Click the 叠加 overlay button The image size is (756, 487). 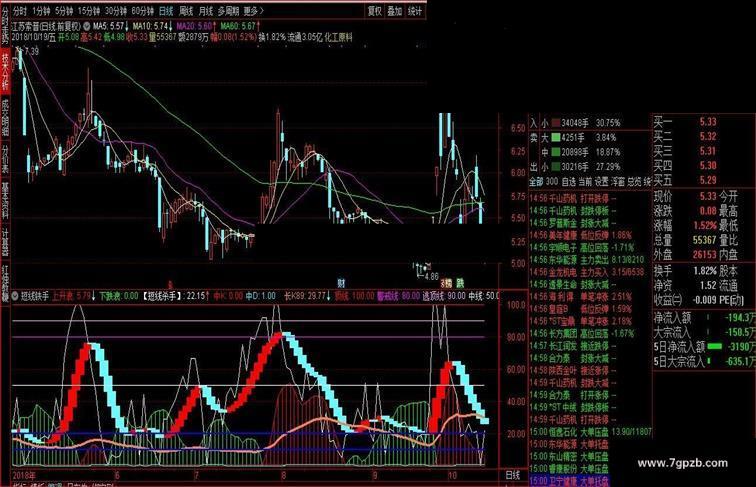[394, 11]
